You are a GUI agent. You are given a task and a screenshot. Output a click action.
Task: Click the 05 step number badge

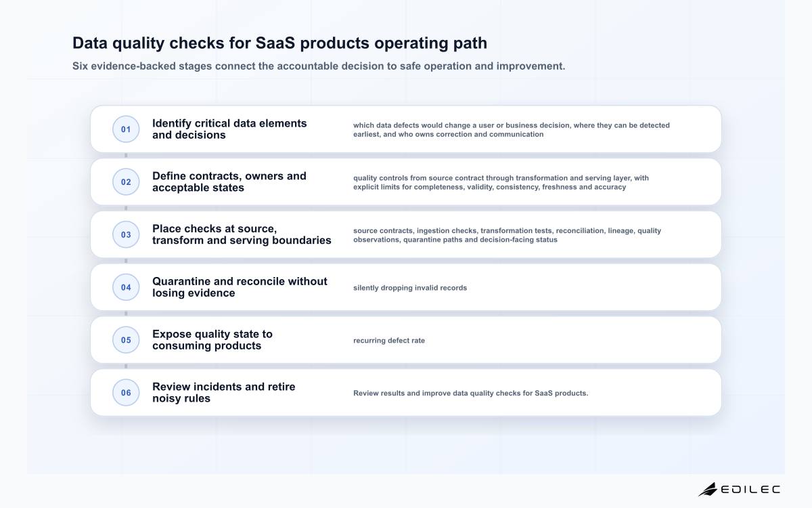click(126, 340)
